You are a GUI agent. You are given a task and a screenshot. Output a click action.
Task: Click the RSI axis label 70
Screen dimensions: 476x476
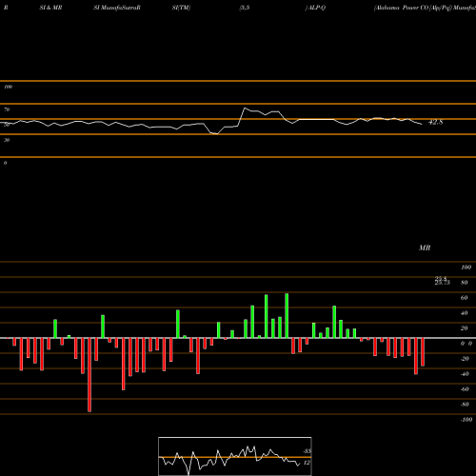(7, 109)
